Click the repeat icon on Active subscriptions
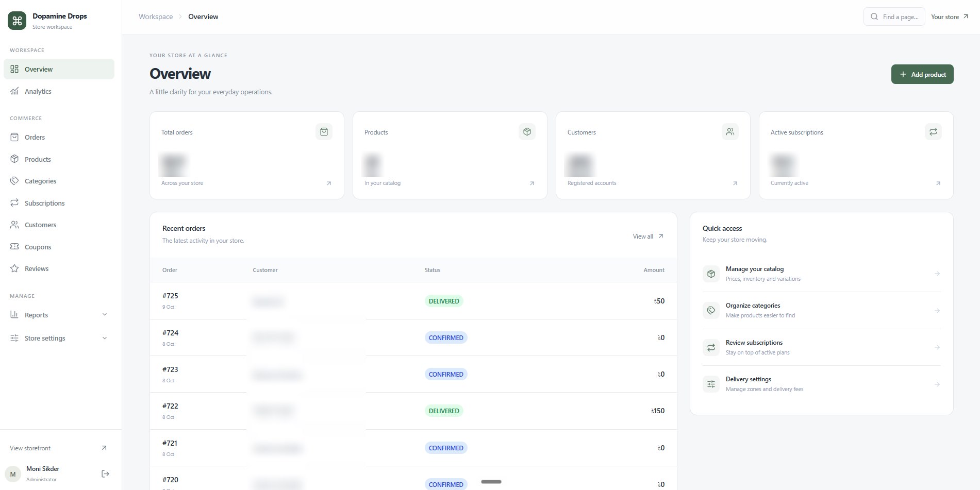The image size is (980, 490). 933,132
